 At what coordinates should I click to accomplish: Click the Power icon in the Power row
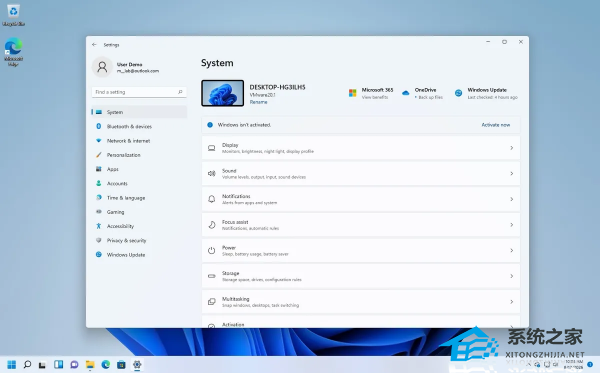[x=212, y=251]
